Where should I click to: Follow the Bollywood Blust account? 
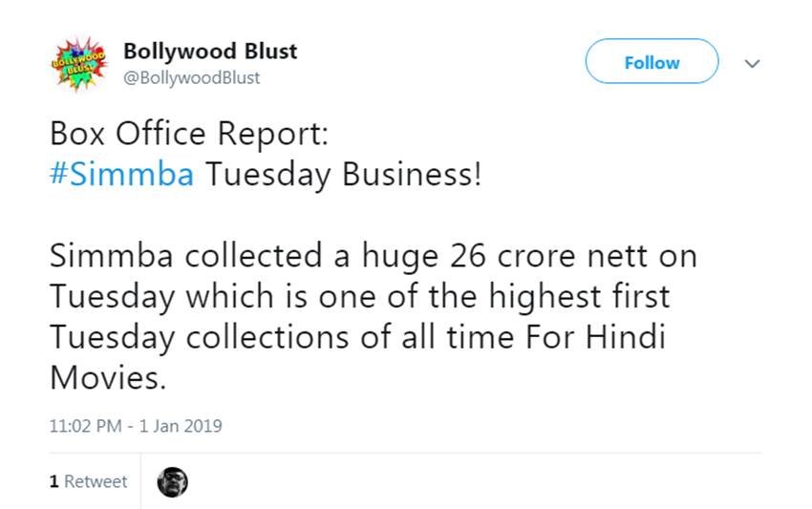coord(652,62)
